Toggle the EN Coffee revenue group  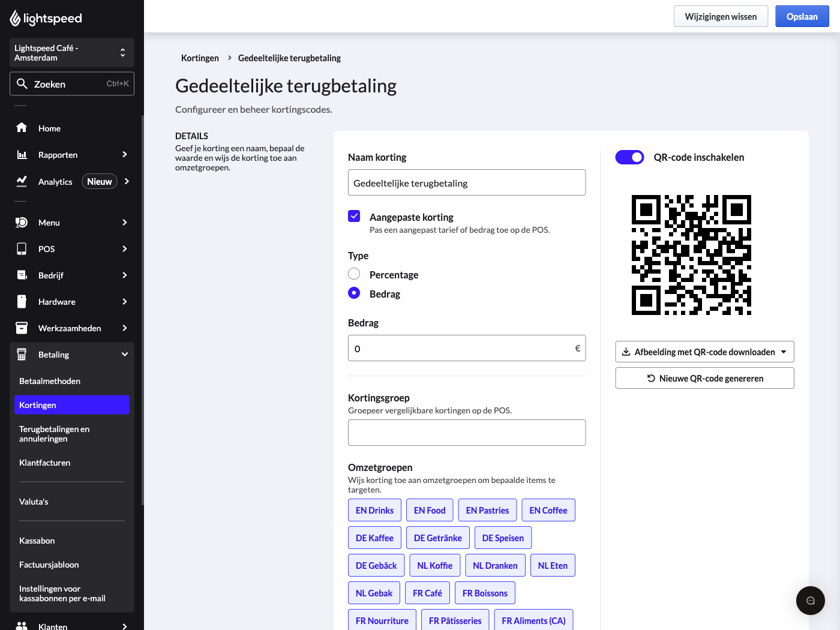tap(548, 510)
